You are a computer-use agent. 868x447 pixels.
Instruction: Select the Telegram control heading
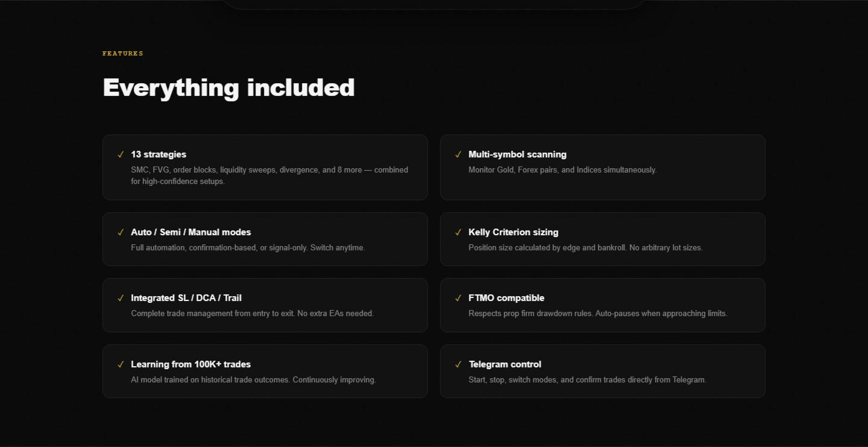coord(505,364)
